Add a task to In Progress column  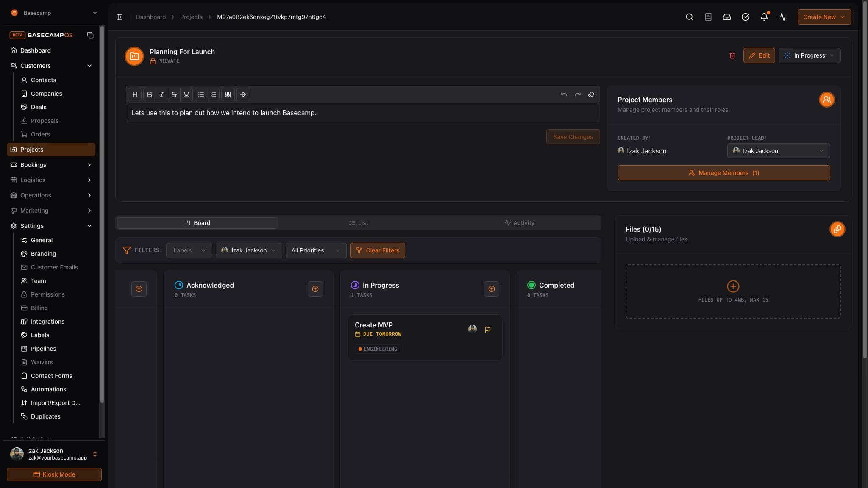[492, 289]
